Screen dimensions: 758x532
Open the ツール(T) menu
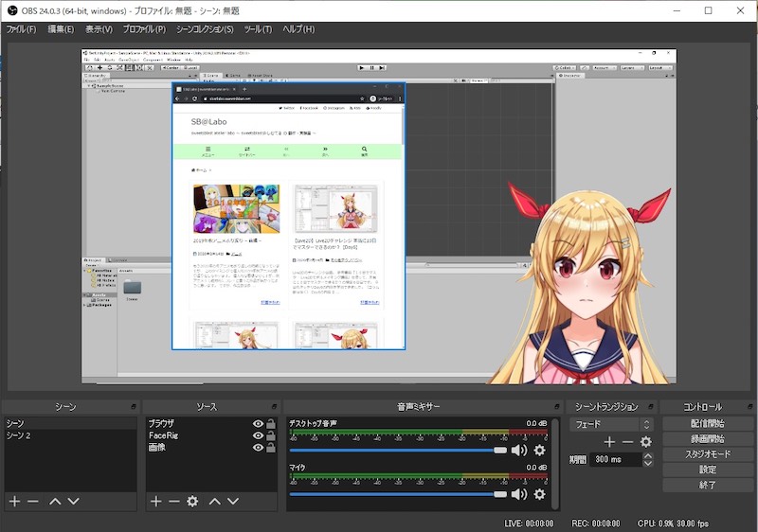coord(258,29)
